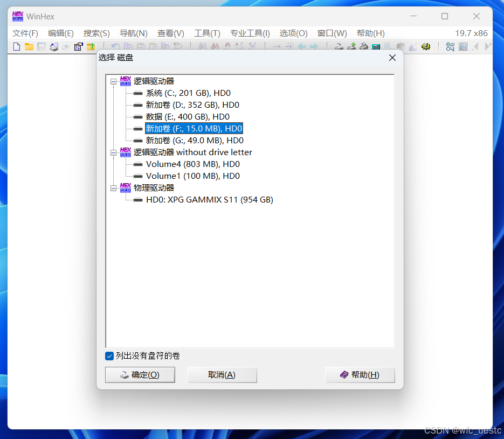Viewport: 504px width, 439px height.
Task: Open the 导航(N) menu
Action: pyautogui.click(x=133, y=33)
